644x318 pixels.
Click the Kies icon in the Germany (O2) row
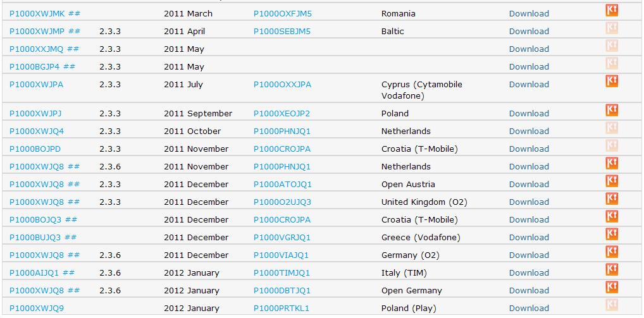click(x=611, y=252)
